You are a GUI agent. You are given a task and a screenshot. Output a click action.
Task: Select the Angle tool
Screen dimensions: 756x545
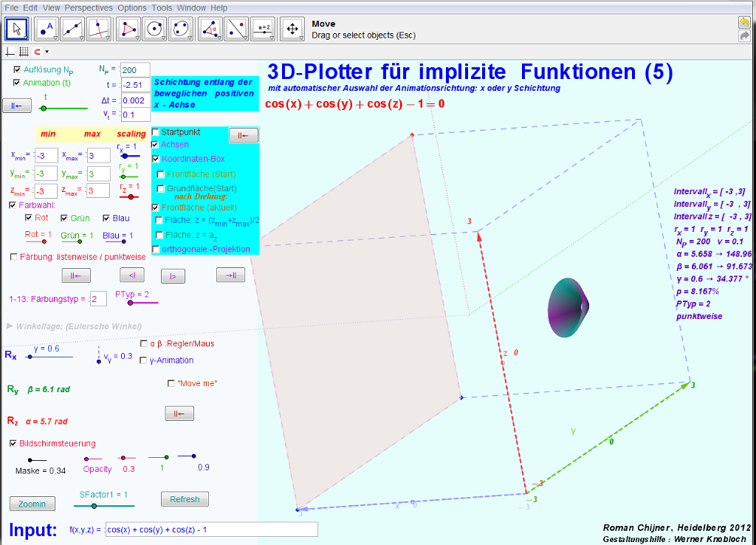[x=211, y=29]
